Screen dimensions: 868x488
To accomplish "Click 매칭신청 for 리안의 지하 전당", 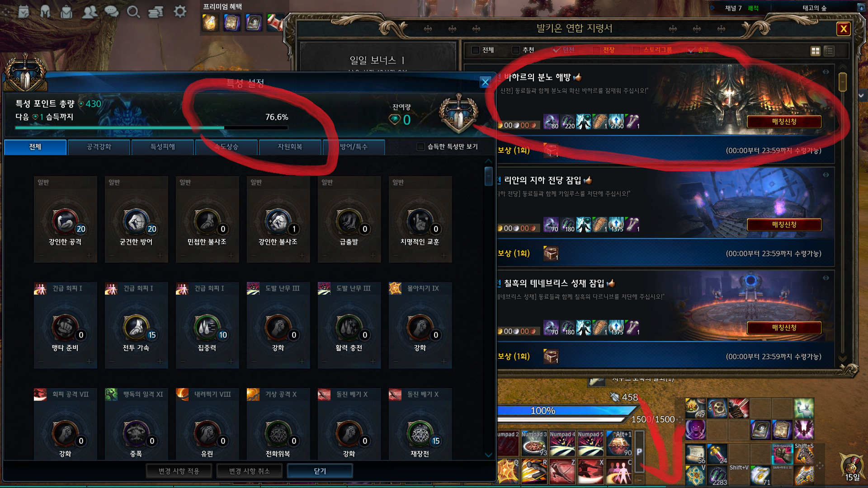I will click(x=784, y=225).
